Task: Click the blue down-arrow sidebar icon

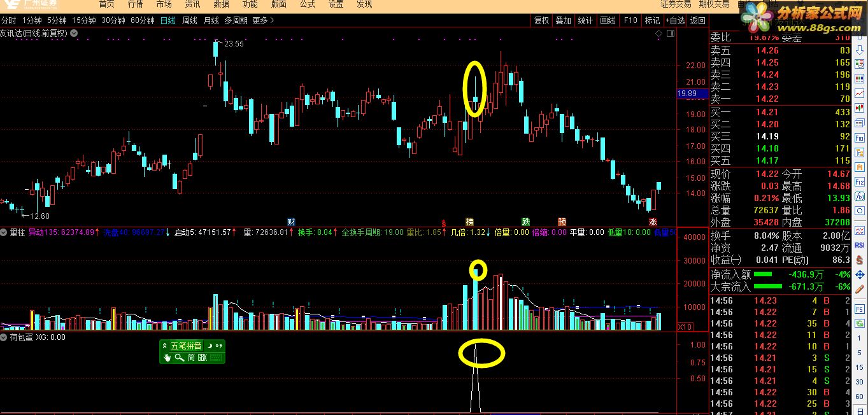Action: click(x=859, y=50)
